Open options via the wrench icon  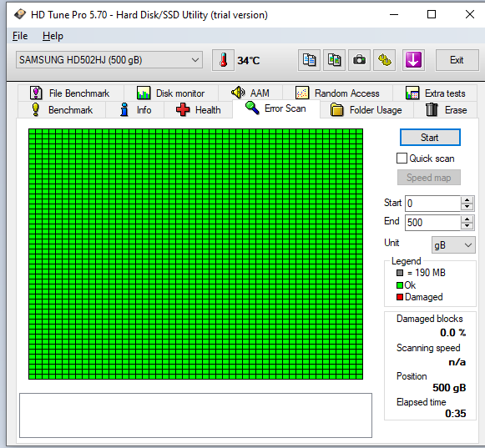(x=385, y=60)
